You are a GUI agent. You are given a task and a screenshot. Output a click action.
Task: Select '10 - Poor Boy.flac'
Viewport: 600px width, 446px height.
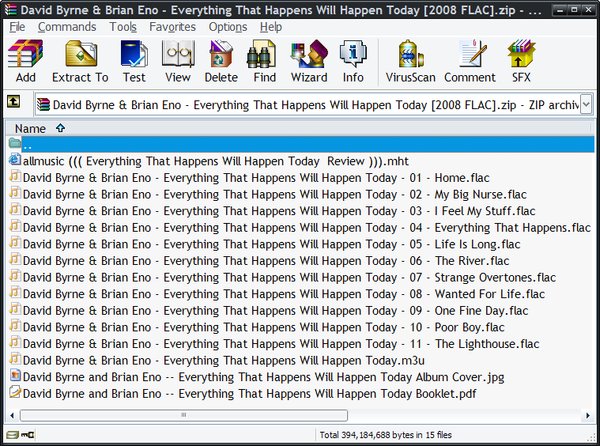(264, 327)
